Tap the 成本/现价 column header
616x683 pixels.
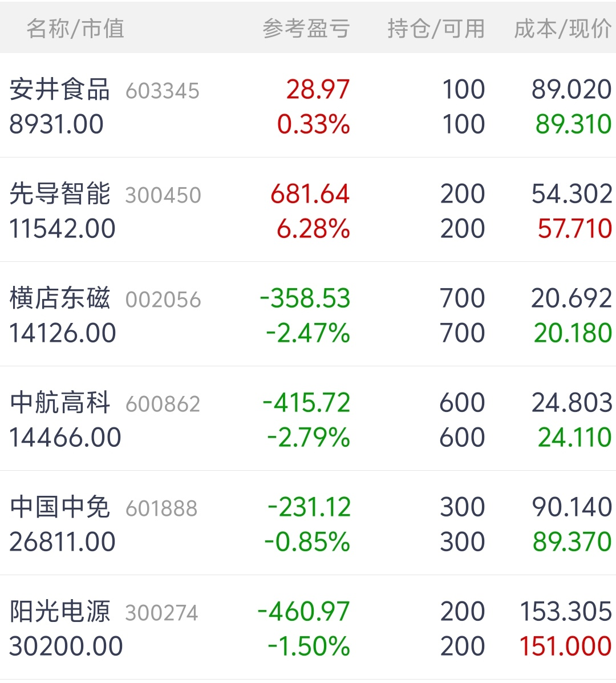coord(562,29)
